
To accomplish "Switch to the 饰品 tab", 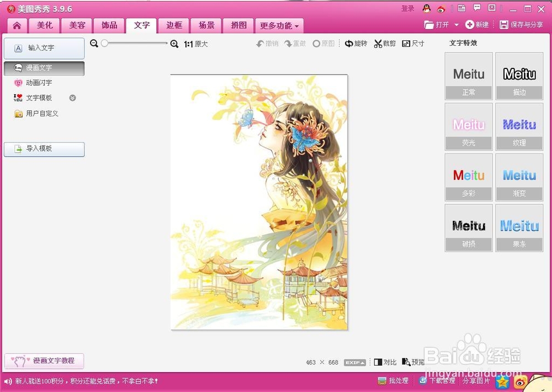I will [x=109, y=25].
